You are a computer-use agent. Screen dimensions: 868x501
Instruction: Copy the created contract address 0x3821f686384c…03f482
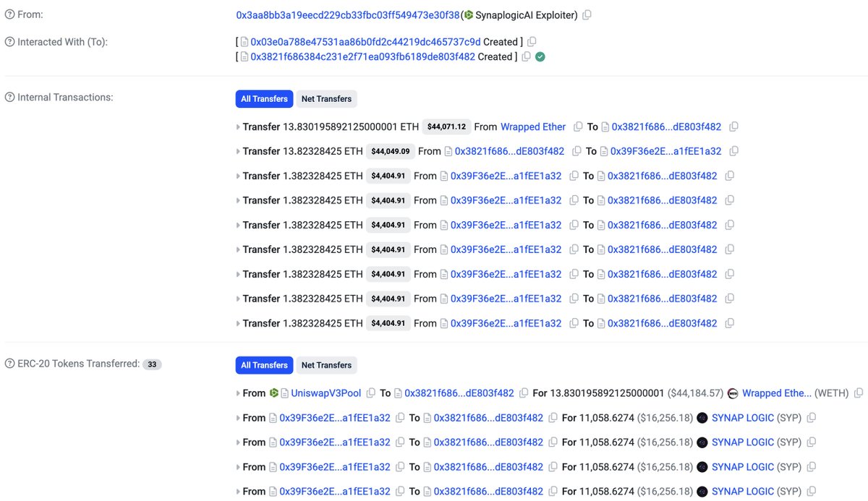[x=526, y=56]
